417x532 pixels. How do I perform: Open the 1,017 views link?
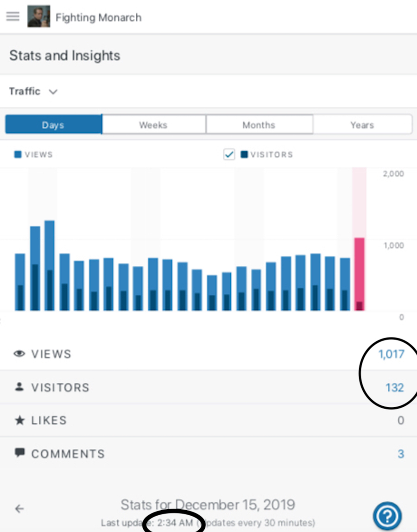tap(392, 354)
